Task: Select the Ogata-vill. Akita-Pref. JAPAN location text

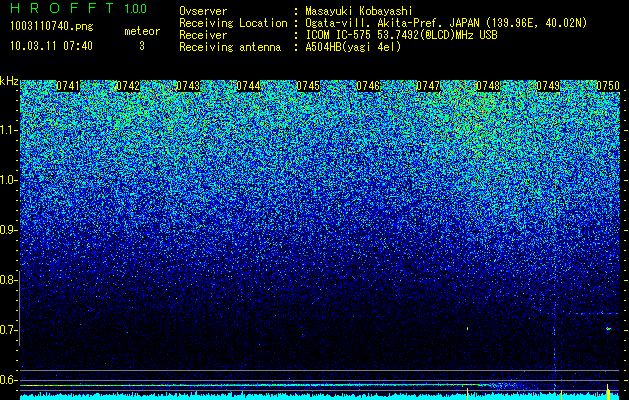Action: click(446, 23)
